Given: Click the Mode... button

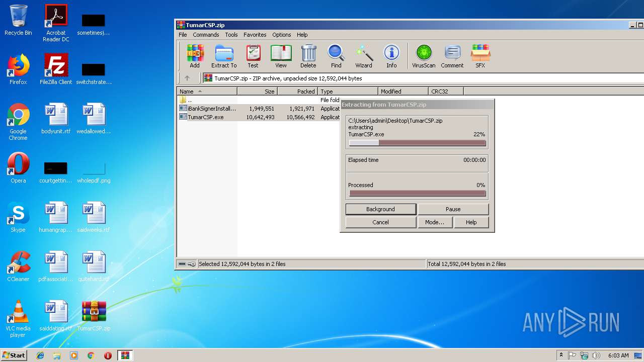Looking at the screenshot, I should (435, 222).
